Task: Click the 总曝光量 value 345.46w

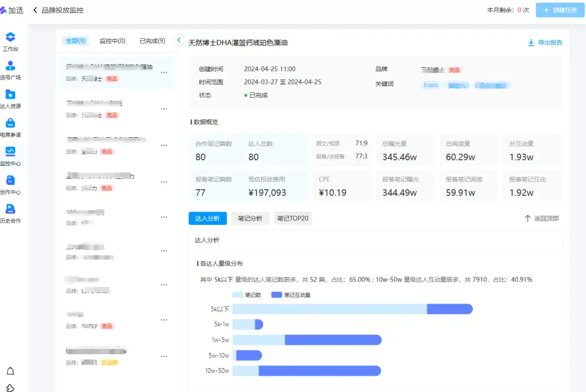Action: (x=399, y=157)
